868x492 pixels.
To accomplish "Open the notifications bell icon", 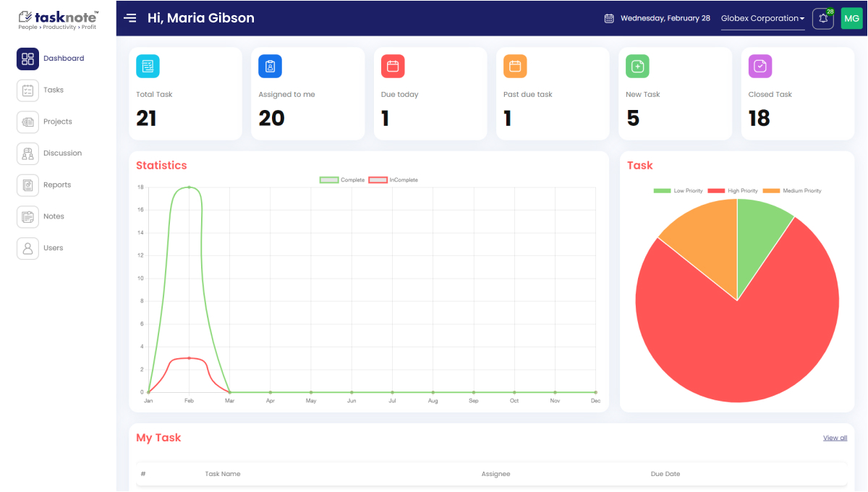I will [822, 19].
